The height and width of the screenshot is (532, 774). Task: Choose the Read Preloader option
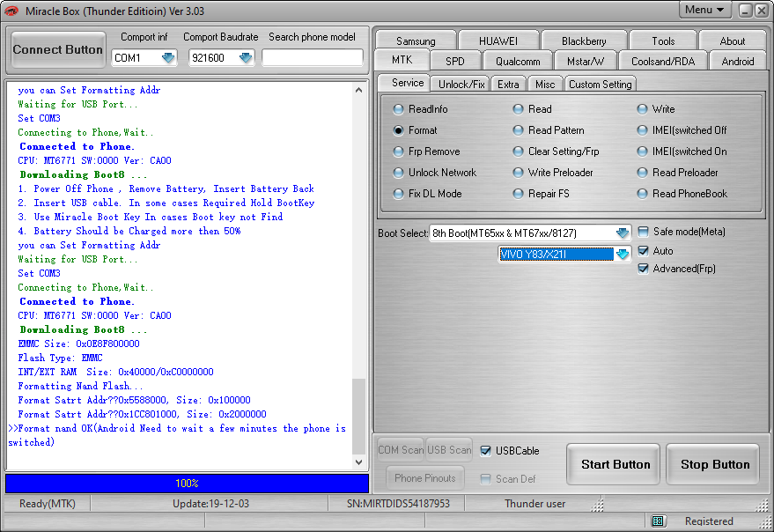(x=678, y=173)
